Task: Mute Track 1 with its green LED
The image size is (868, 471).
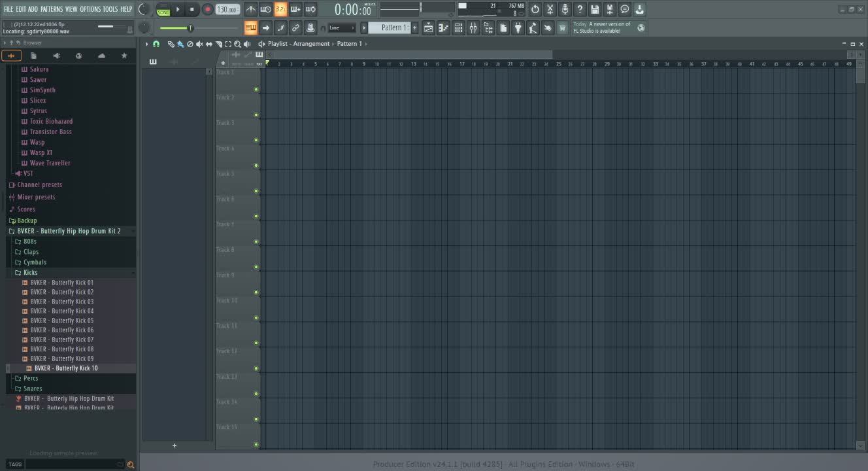Action: (x=256, y=90)
